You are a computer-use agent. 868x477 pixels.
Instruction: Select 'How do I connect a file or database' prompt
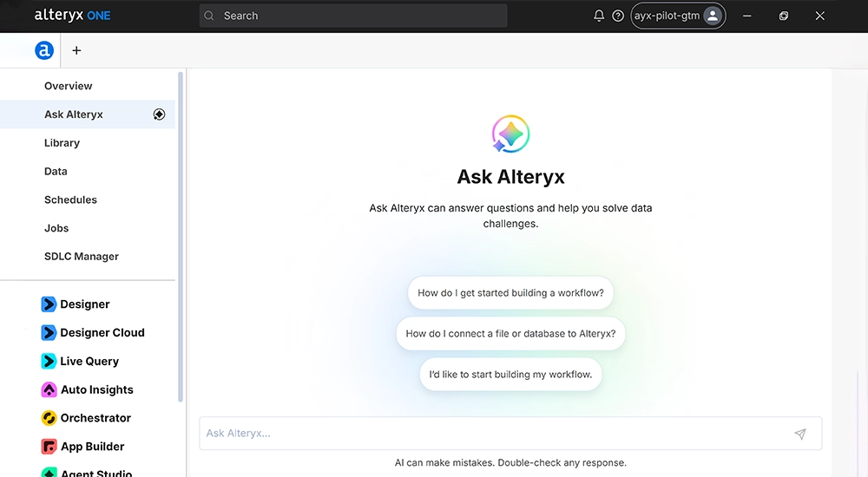(510, 334)
